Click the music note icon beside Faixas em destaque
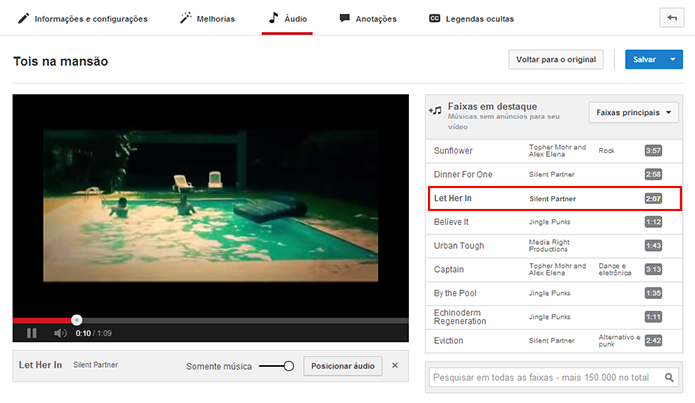The width and height of the screenshot is (695, 403). (436, 111)
